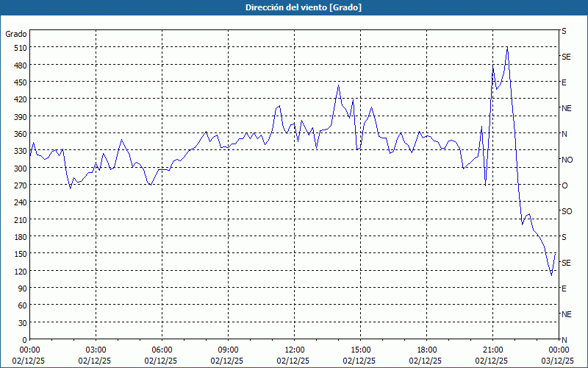Click the 360 degree label on the left axis
The image size is (588, 368).
click(x=18, y=134)
